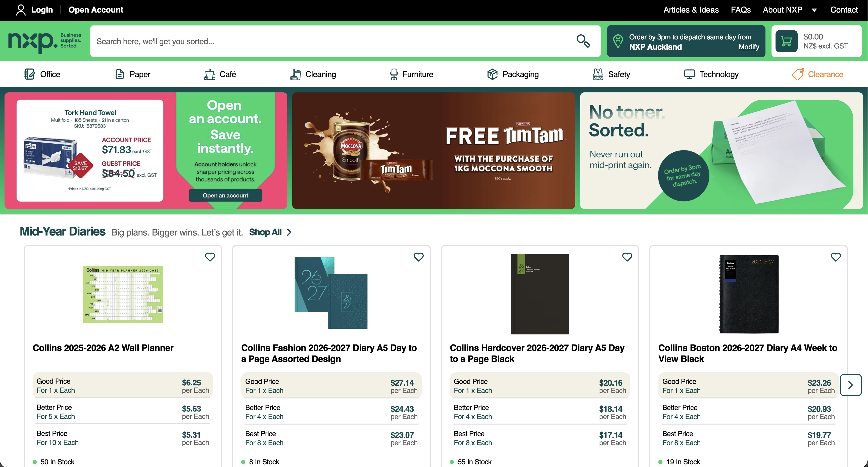
Task: Favorite the Collins Boston Diary A4
Action: point(836,257)
